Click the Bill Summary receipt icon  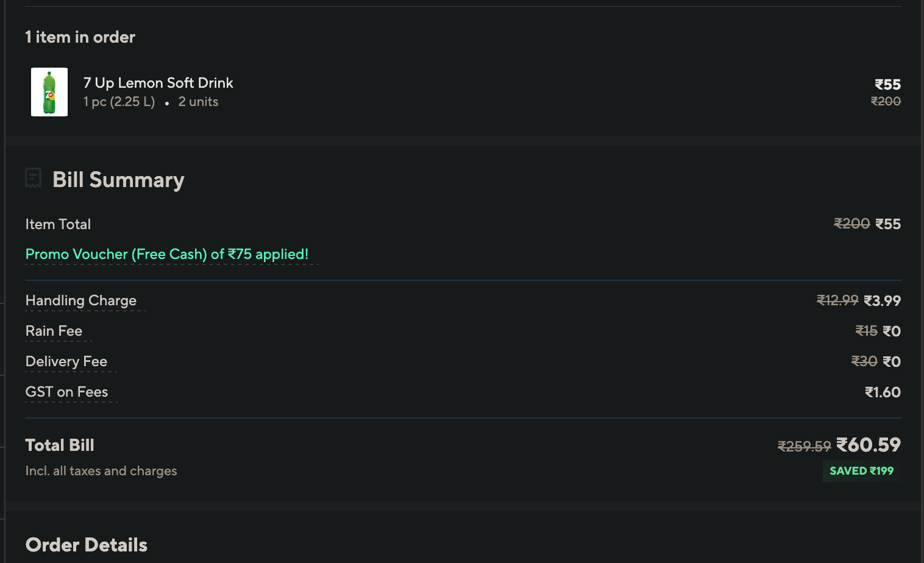[x=34, y=179]
